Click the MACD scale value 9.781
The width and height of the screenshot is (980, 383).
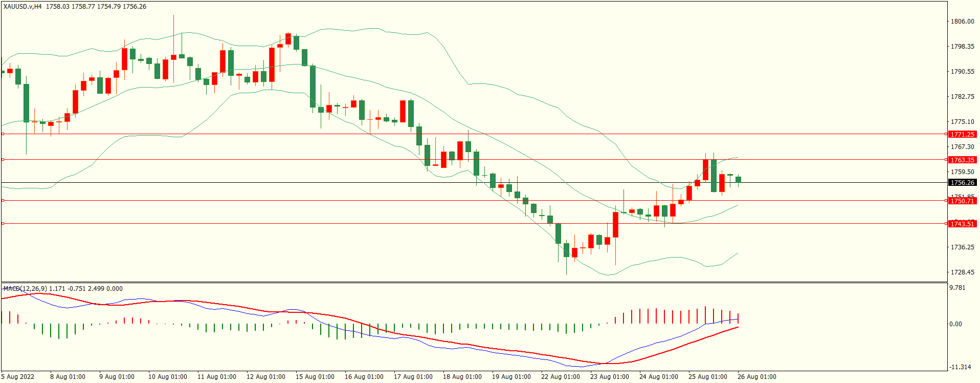pos(957,288)
